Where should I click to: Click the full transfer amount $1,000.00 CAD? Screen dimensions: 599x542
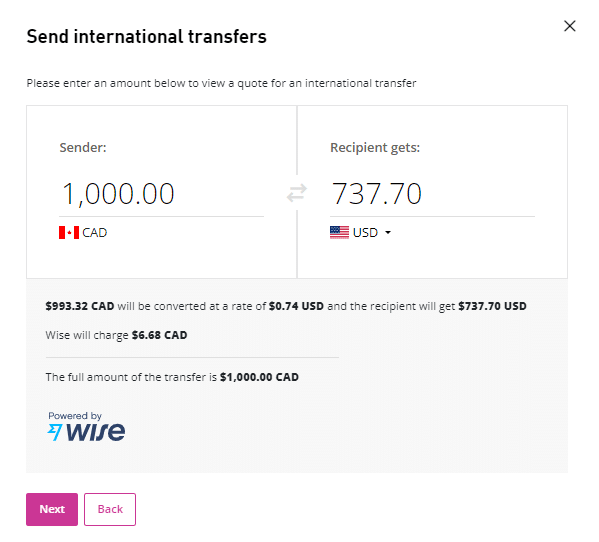(x=259, y=377)
